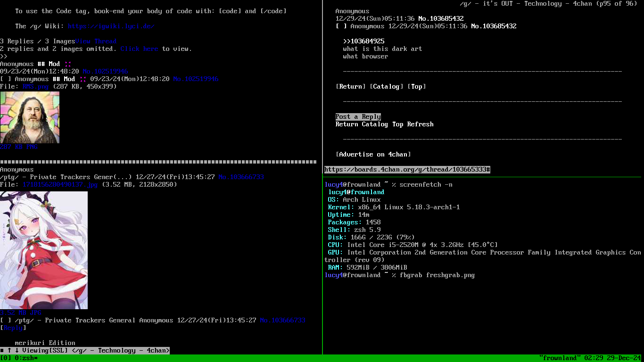Open the bracketed [Catalog] link
Screen dimensions: 644x362
click(386, 86)
